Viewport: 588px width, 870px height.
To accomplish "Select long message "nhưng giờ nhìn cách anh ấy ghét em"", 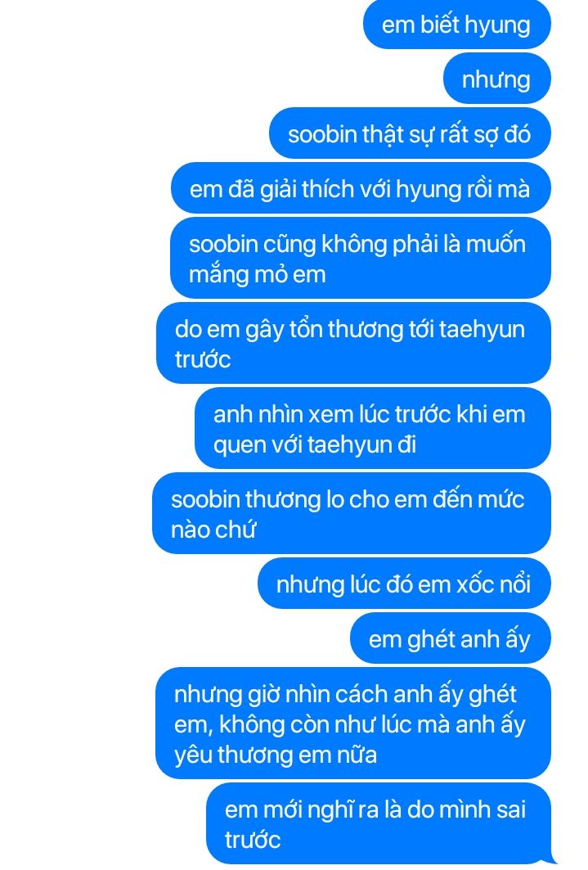I will pyautogui.click(x=353, y=723).
